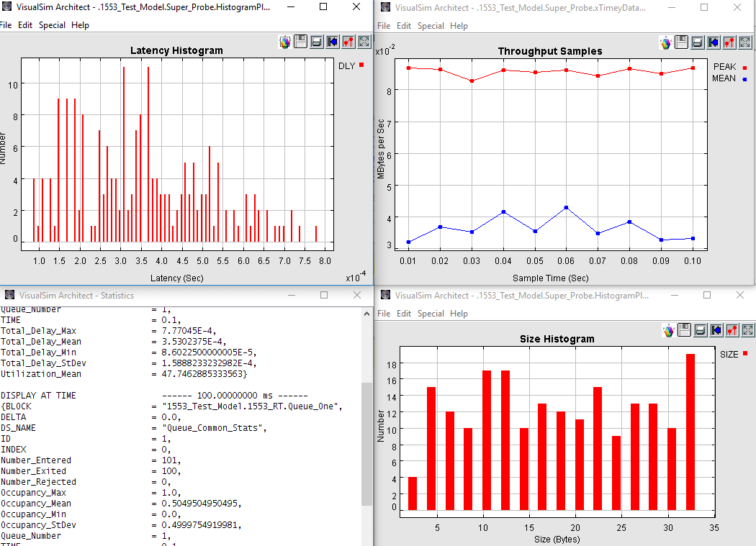Open File menu in Throughput Samples window
This screenshot has width=756, height=546.
(x=384, y=26)
